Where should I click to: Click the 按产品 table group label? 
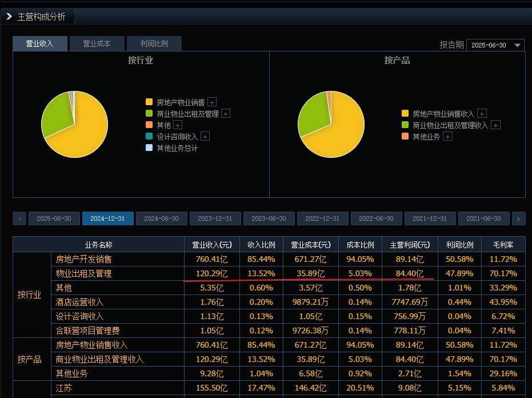30,359
